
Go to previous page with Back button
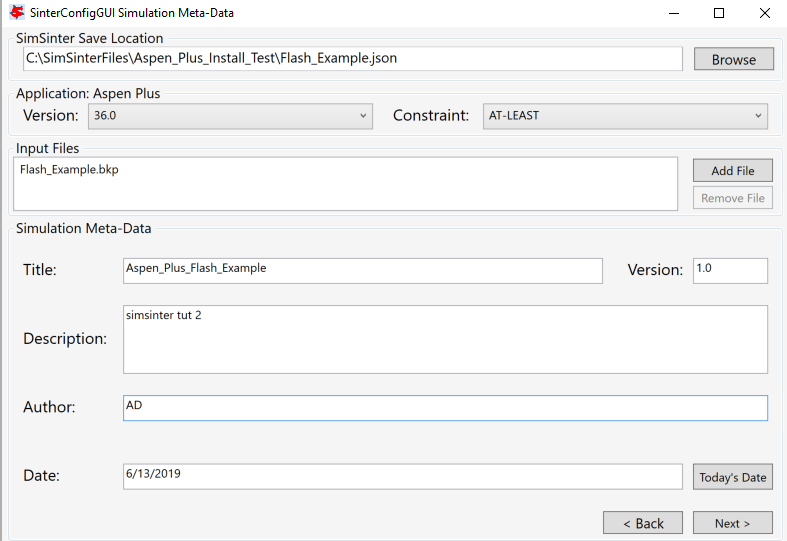643,523
